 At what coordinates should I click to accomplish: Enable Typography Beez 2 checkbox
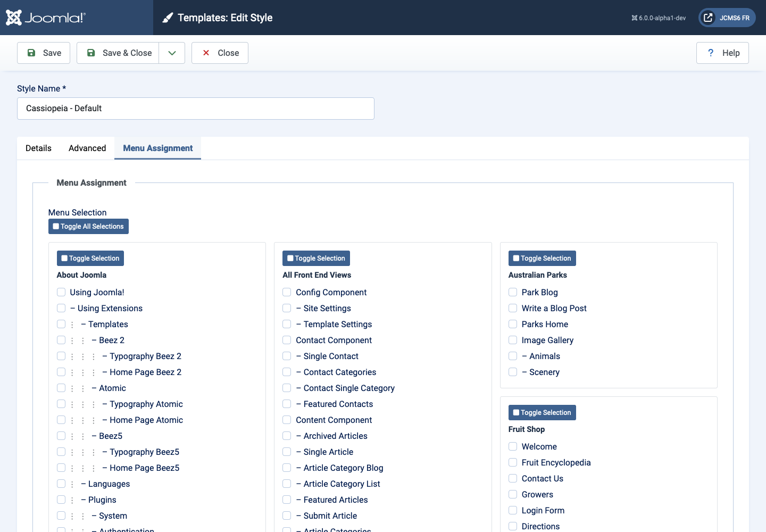[61, 356]
